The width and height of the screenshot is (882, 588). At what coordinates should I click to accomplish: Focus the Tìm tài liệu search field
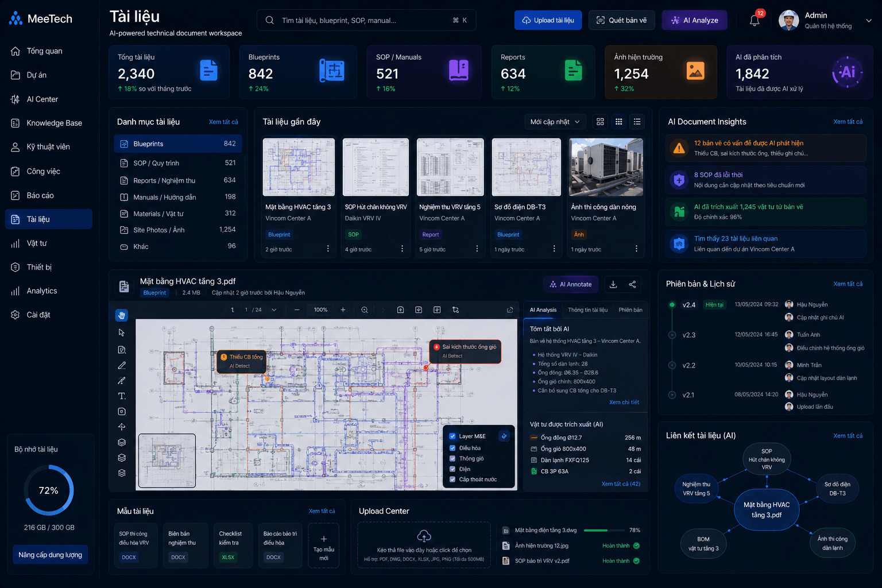[x=366, y=20]
